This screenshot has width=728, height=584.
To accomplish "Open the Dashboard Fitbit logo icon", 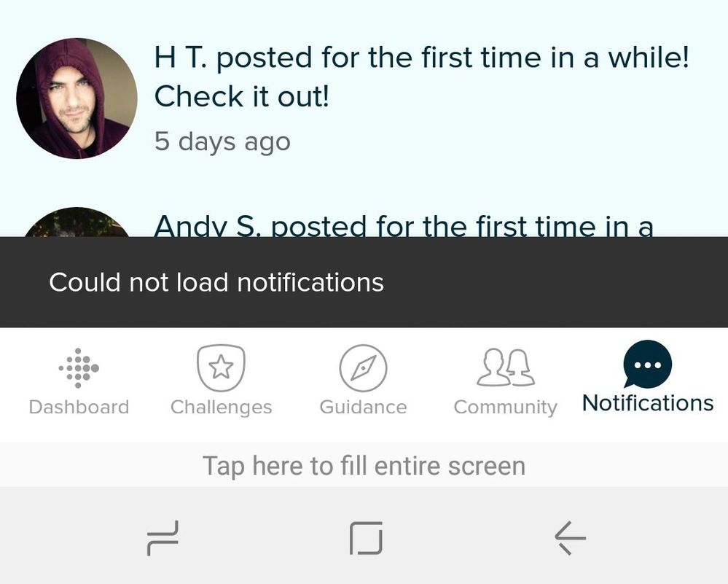I will pyautogui.click(x=79, y=368).
